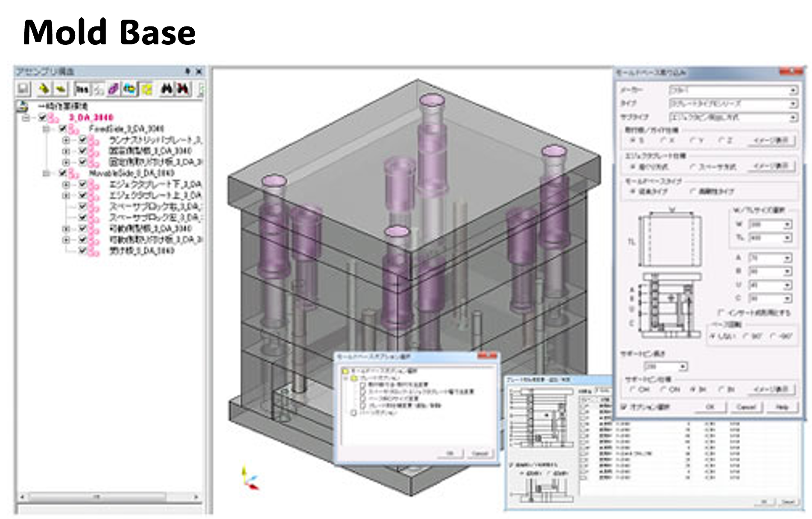Click Help button in mold base dialog
The width and height of the screenshot is (812, 519).
(782, 407)
